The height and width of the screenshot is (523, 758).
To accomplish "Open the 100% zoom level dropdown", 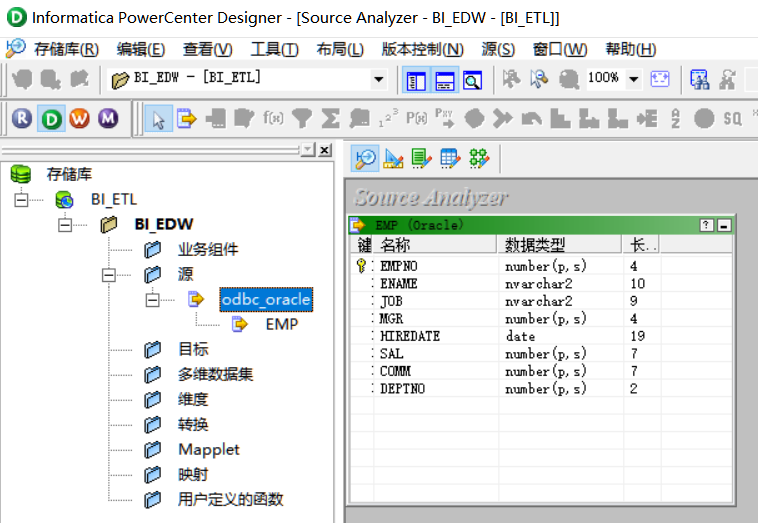I will (633, 79).
